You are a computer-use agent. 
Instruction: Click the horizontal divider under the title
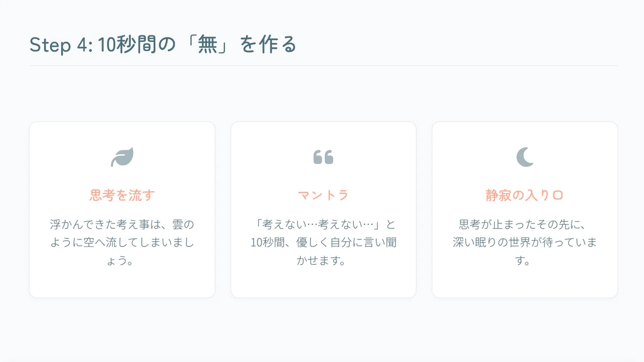[x=324, y=66]
